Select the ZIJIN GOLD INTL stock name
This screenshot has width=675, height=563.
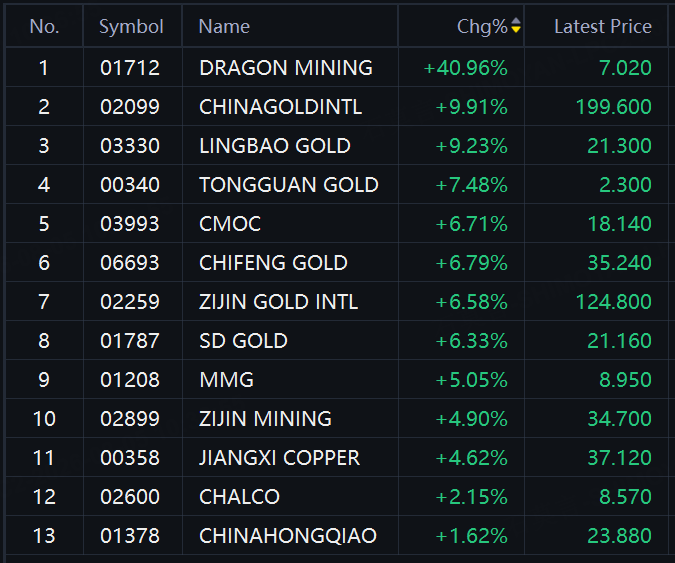279,302
